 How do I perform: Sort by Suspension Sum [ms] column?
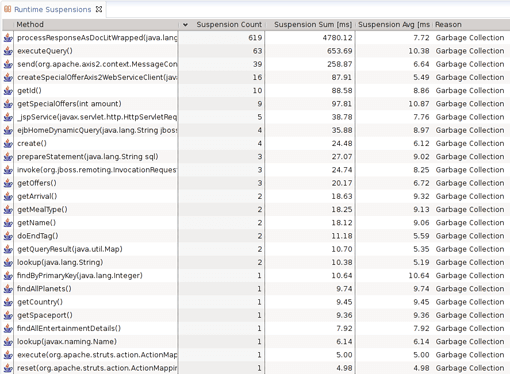click(x=313, y=25)
